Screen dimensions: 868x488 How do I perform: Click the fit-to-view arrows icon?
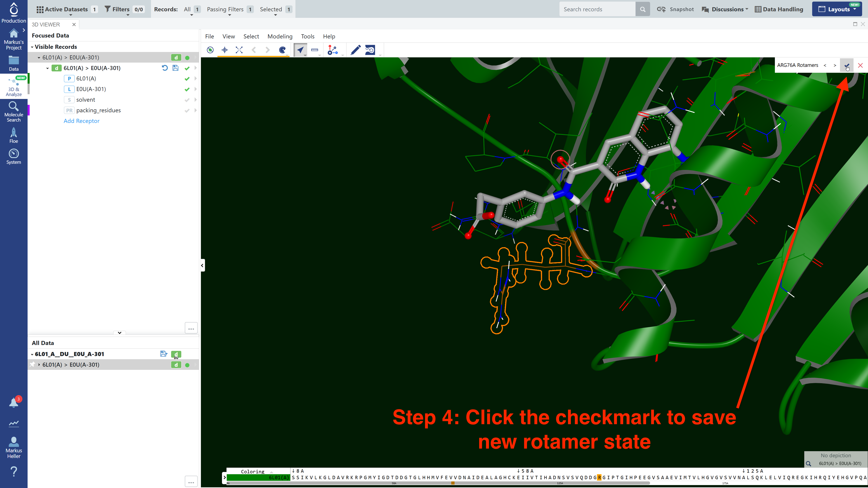pos(239,50)
